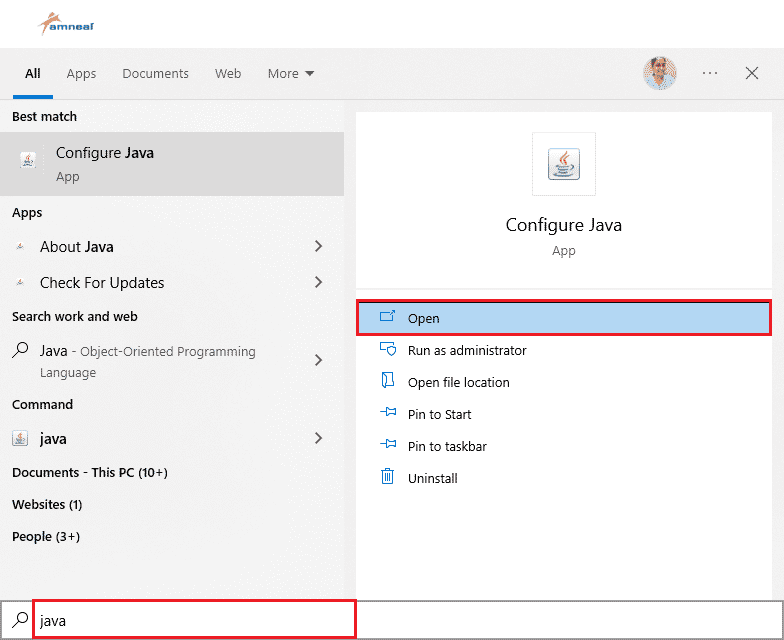
Task: Expand the java command result chevron
Action: pyautogui.click(x=318, y=438)
